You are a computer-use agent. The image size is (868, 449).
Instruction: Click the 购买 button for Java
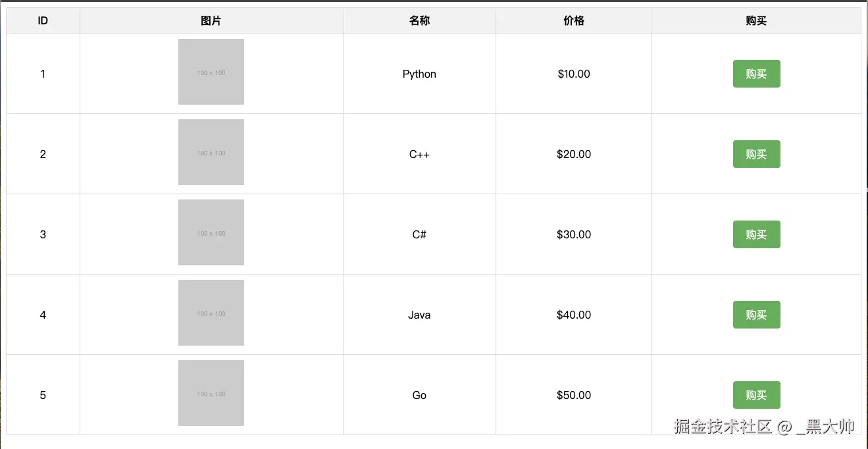point(756,315)
